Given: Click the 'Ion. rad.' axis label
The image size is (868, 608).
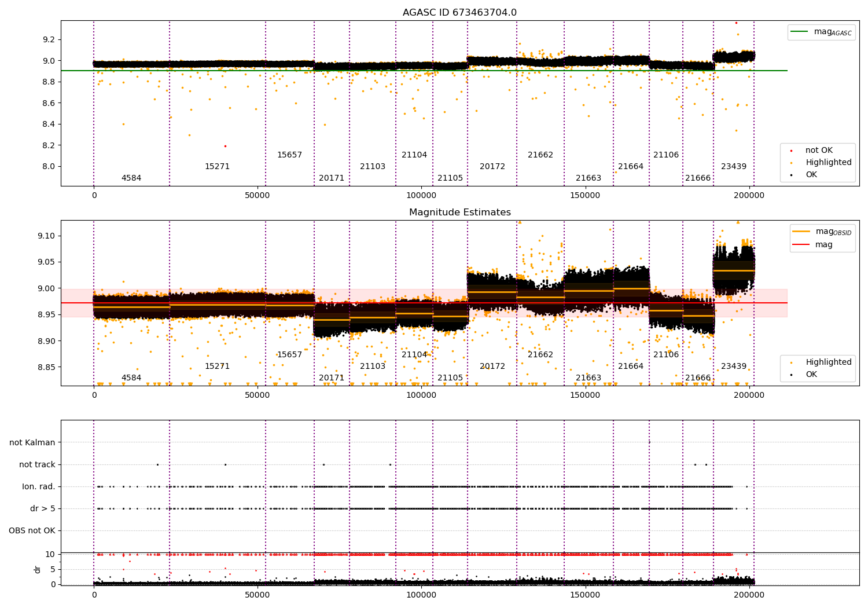Looking at the screenshot, I should 39,486.
